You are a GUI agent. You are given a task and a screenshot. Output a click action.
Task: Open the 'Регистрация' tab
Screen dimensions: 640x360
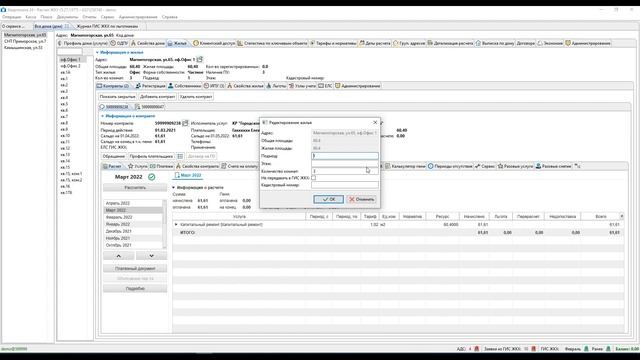pyautogui.click(x=151, y=86)
